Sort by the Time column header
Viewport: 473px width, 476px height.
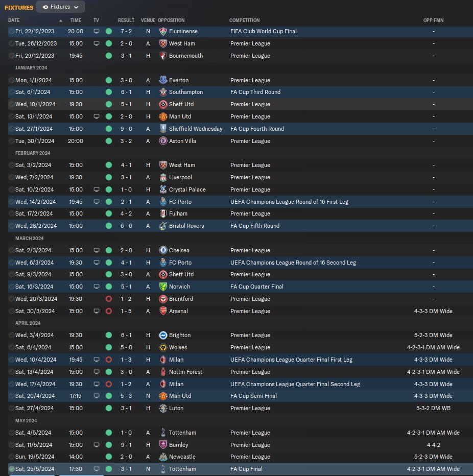[76, 20]
